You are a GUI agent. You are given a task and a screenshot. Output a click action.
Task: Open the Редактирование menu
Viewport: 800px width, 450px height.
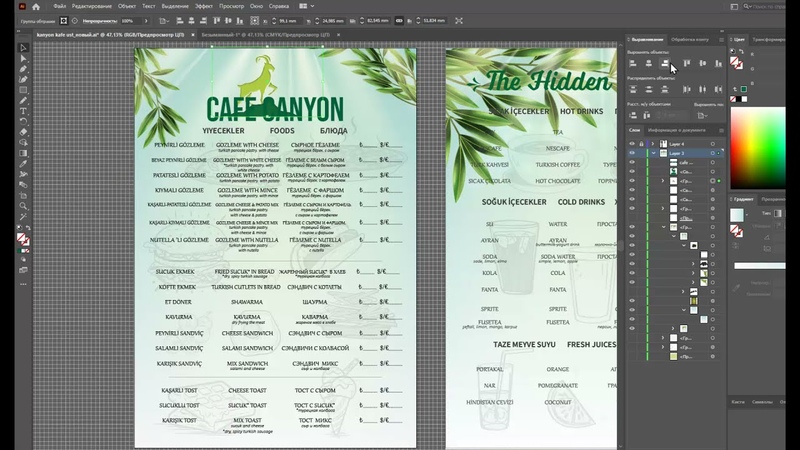tap(91, 6)
